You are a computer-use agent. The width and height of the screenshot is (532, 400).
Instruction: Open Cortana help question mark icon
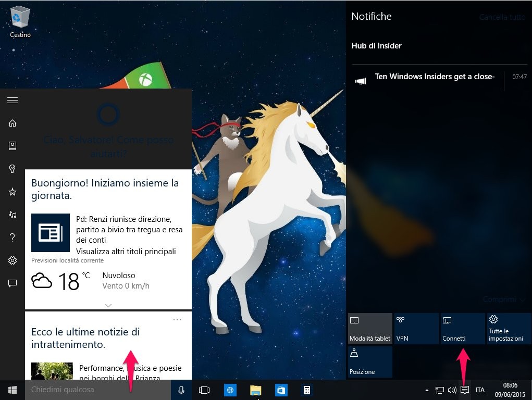12,238
